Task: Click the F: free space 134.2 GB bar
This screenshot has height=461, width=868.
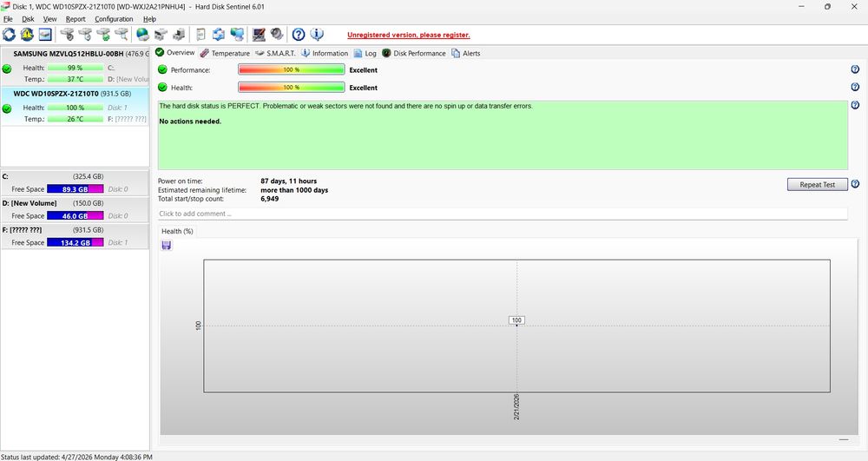Action: [76, 242]
